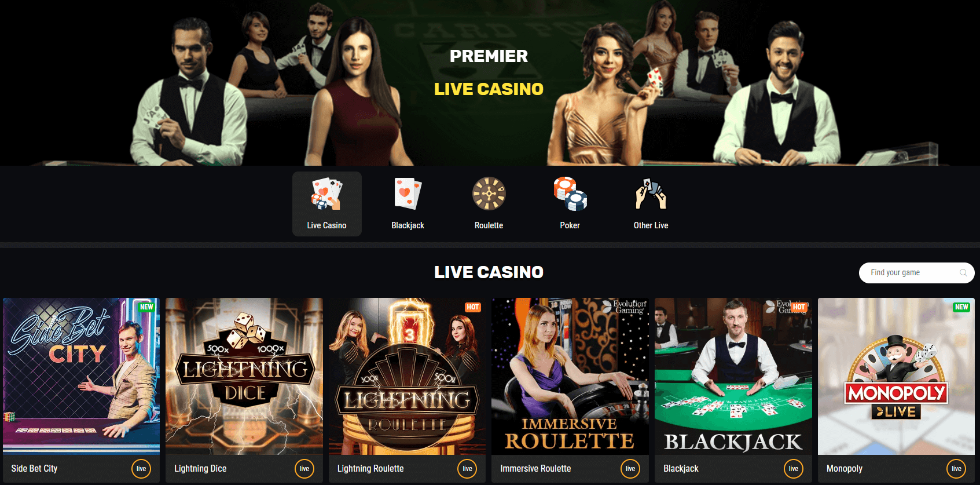The image size is (980, 485).
Task: Open the Lightning Dice game thumbnail
Action: (244, 376)
